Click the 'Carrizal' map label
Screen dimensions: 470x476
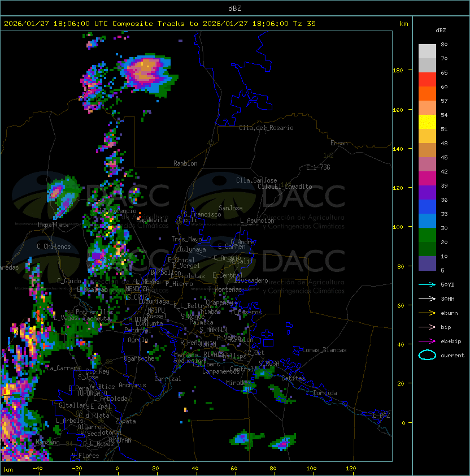coord(167,379)
